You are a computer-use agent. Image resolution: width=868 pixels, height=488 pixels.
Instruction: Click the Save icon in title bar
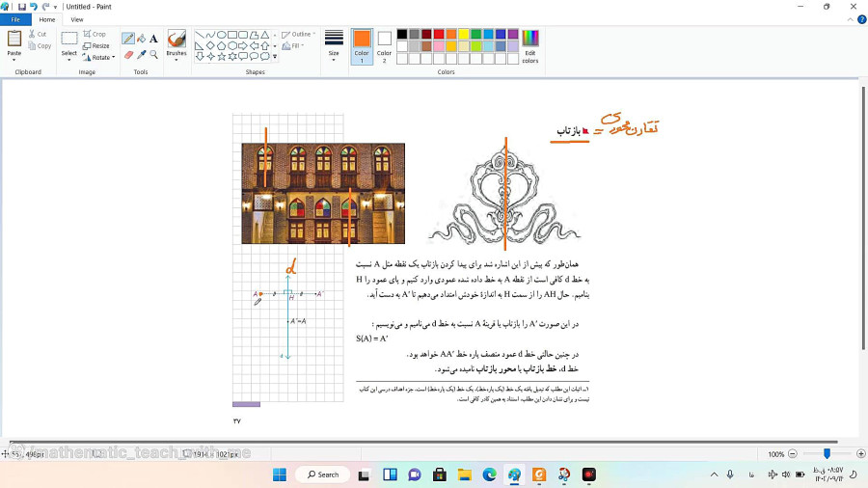pyautogui.click(x=21, y=7)
